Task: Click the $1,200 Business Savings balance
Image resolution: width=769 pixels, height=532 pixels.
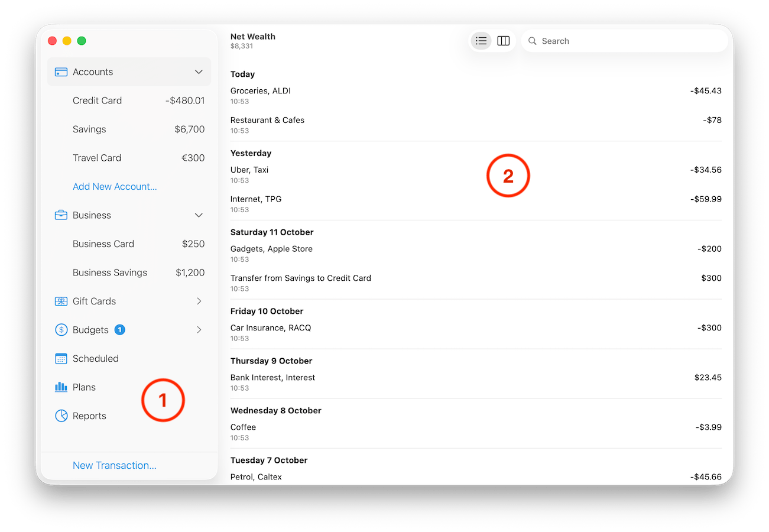Action: click(190, 273)
